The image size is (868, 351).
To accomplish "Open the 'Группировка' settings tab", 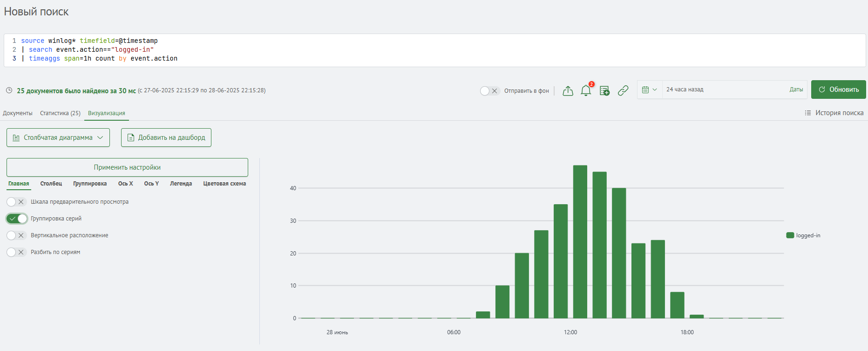I will click(x=90, y=184).
